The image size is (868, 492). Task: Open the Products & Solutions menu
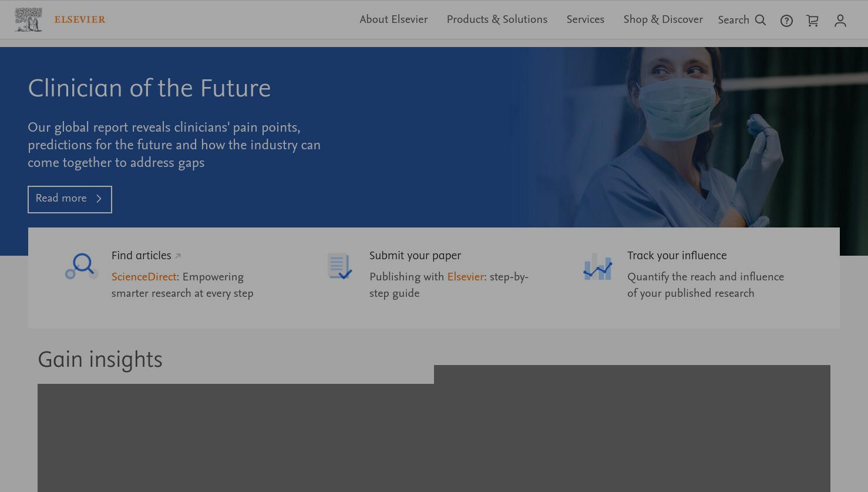click(x=497, y=19)
